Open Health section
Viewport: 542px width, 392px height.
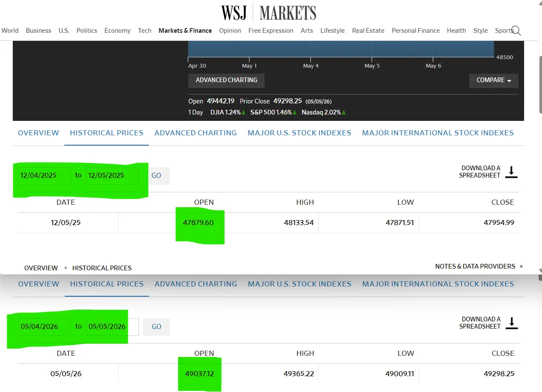coord(456,31)
